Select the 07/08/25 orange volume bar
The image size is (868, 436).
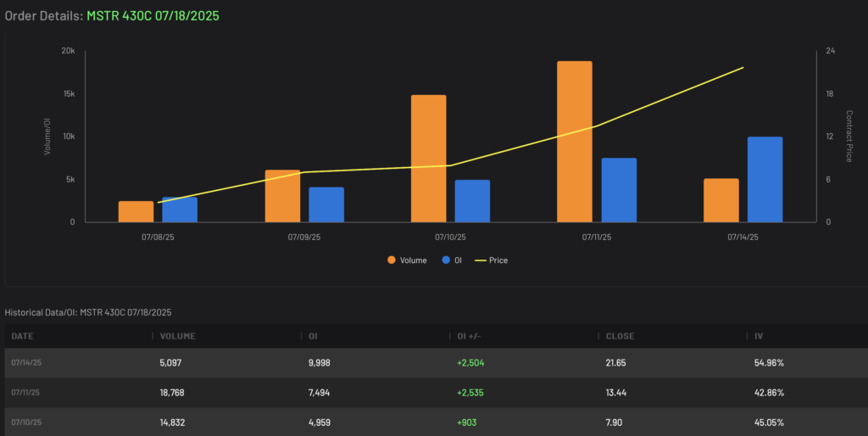pyautogui.click(x=136, y=211)
